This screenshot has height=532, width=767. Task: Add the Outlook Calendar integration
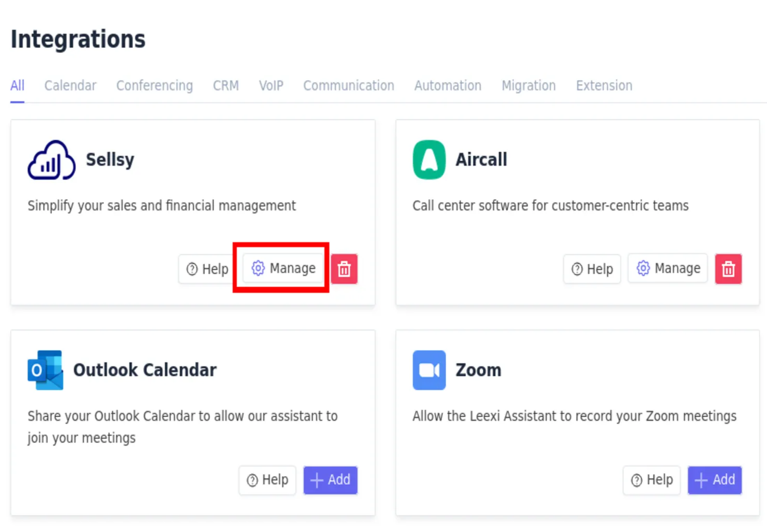(331, 480)
